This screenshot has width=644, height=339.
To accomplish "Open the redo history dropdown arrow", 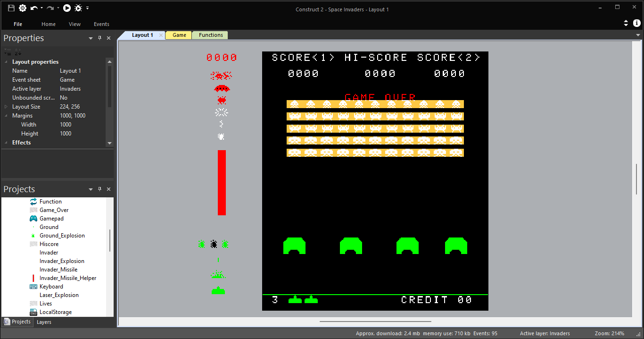I will click(x=58, y=8).
